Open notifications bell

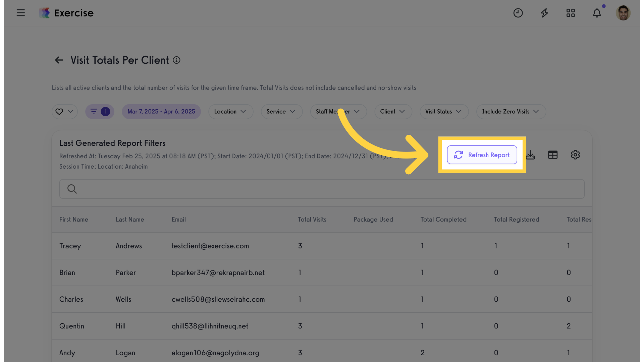point(597,13)
